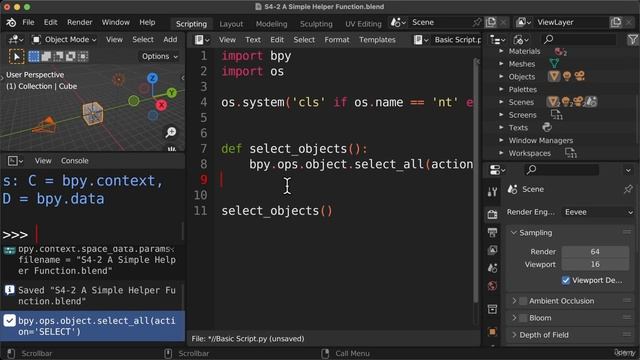Viewport: 640px width, 360px height.
Task: Choose the 'intersect selection' mode icon
Action: (83, 56)
